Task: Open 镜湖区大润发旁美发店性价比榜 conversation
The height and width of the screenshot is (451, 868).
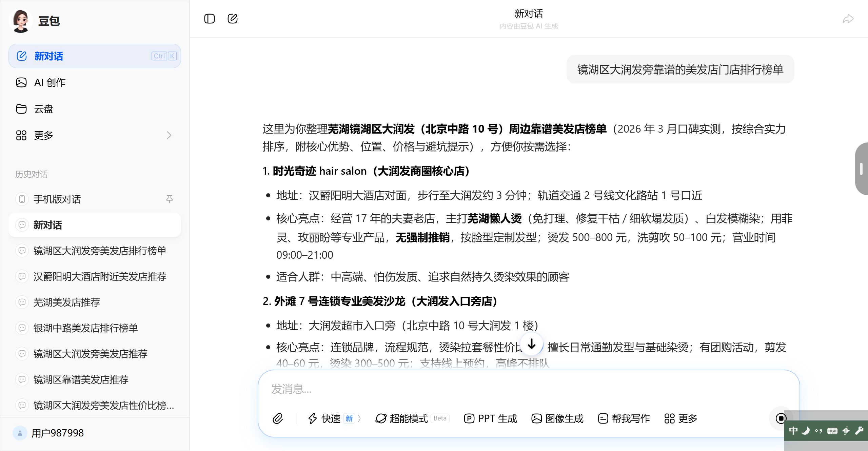Action: coord(95,405)
